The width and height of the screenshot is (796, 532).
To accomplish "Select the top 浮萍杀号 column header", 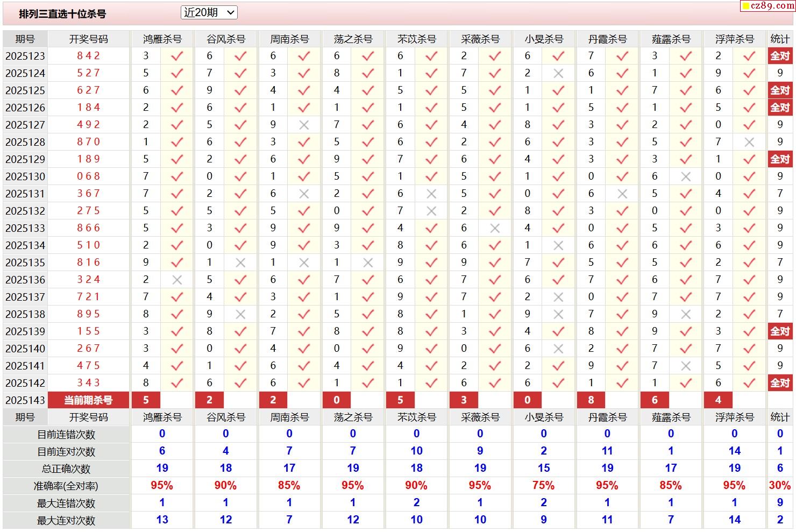I will point(735,39).
